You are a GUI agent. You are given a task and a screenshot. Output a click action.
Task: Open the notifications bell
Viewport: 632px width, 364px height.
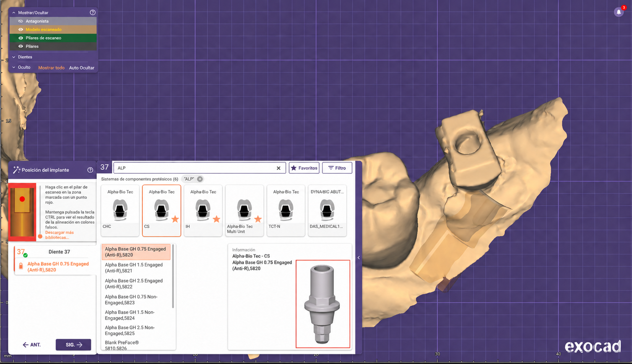pos(619,12)
